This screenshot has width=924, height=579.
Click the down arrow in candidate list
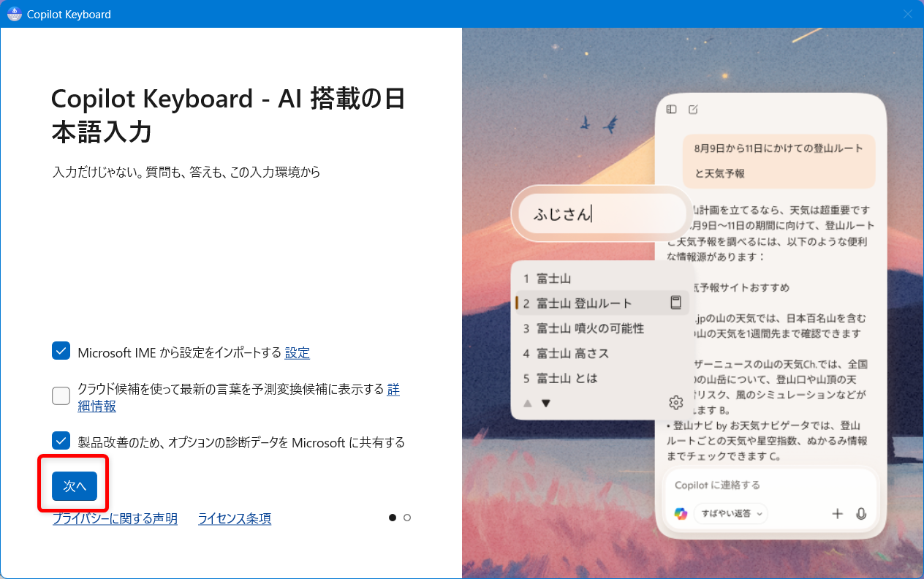coord(545,403)
